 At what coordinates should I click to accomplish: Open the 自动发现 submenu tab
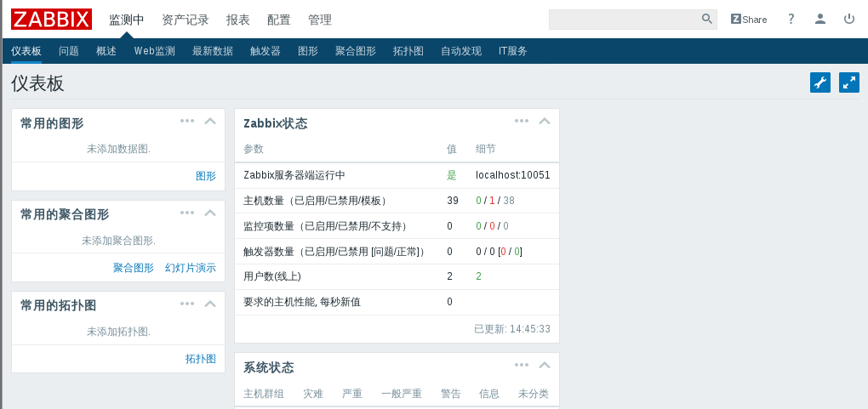coord(461,51)
